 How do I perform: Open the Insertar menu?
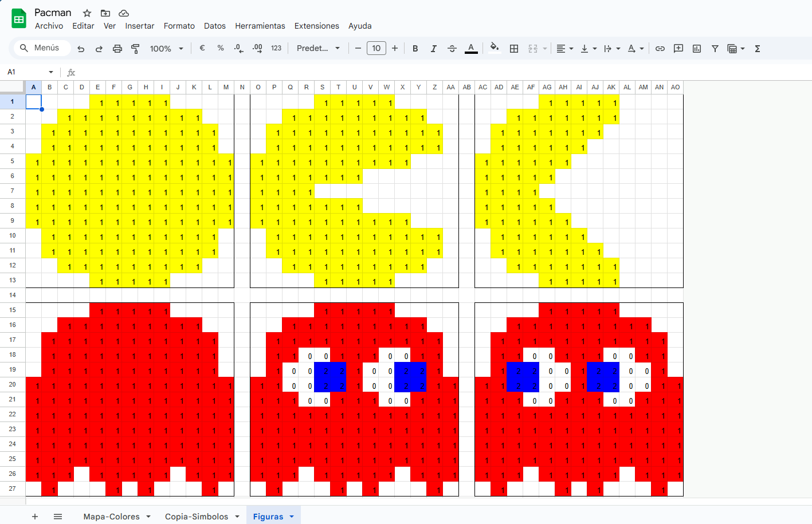click(140, 26)
